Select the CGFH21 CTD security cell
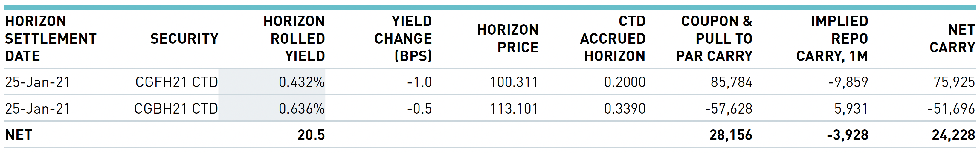Viewport: 980px width, 153px height. pyautogui.click(x=176, y=82)
